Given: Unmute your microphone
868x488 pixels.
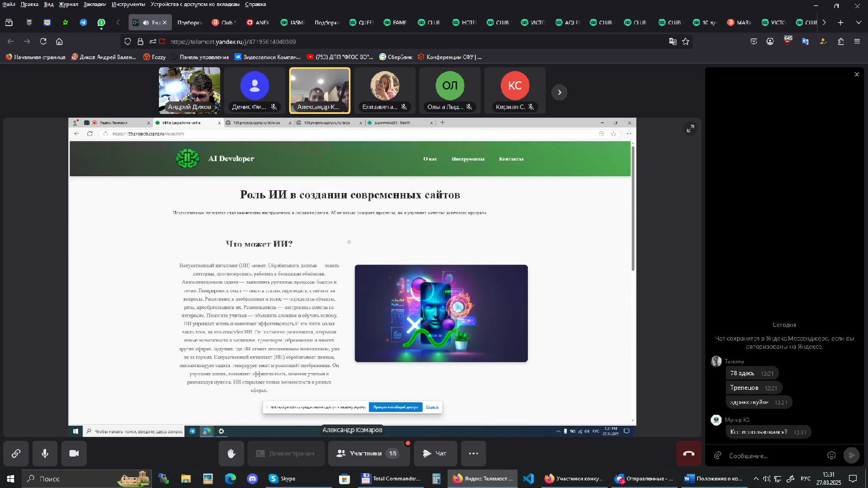Looking at the screenshot, I should pos(45,453).
